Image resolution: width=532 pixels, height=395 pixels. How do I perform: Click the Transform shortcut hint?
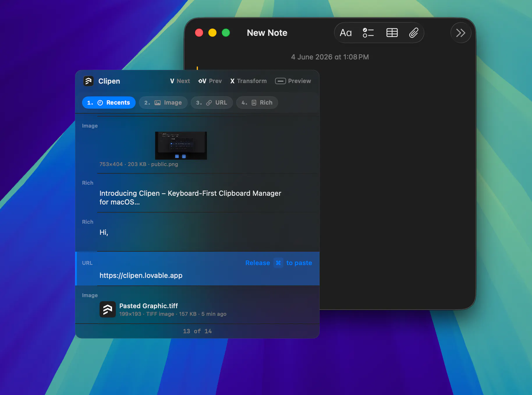(x=248, y=81)
